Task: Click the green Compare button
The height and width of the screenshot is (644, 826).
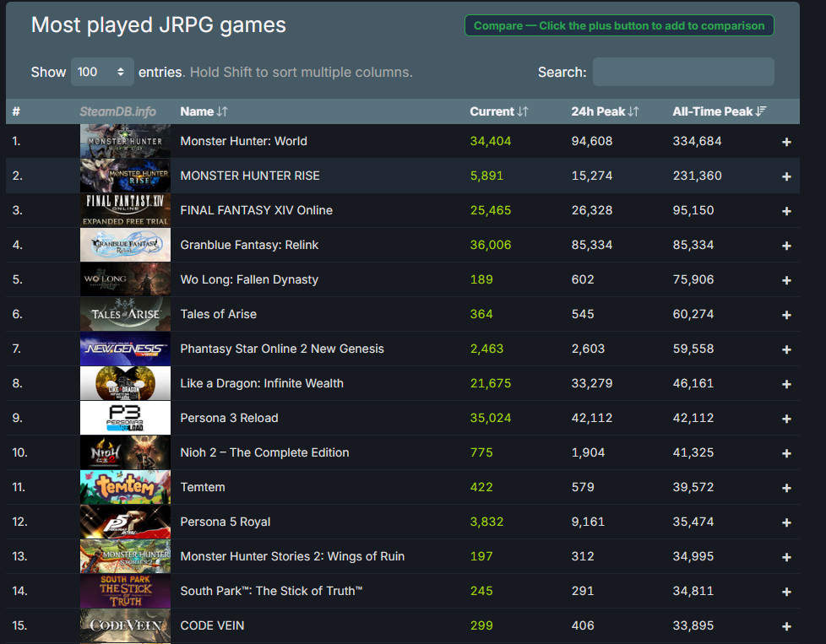Action: 618,25
